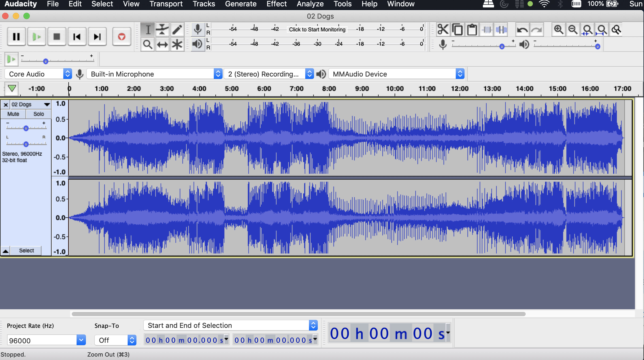This screenshot has height=360, width=644.
Task: Open the Project Rate 96000 dropdown
Action: 81,340
